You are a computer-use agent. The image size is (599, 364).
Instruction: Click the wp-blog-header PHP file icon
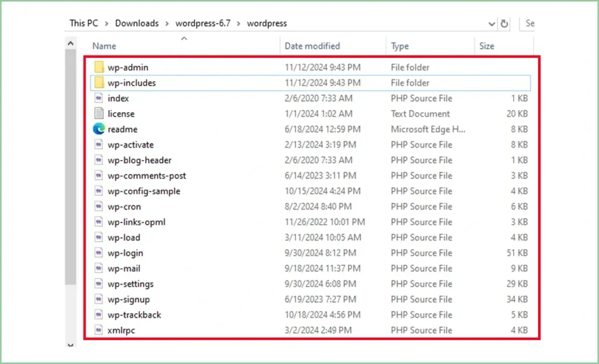(x=98, y=160)
